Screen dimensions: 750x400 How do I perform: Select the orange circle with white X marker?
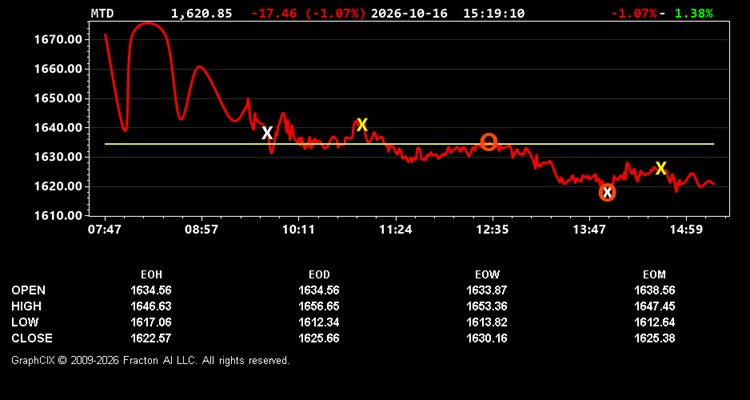(x=607, y=192)
